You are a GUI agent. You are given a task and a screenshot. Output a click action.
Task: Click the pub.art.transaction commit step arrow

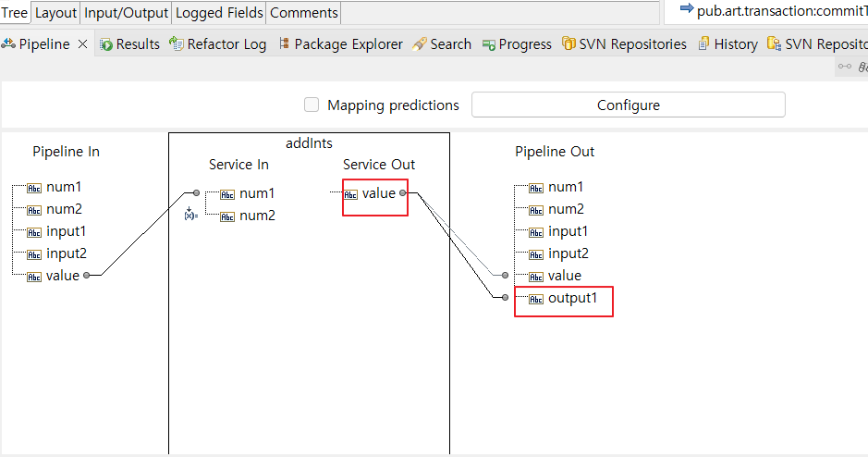[687, 8]
